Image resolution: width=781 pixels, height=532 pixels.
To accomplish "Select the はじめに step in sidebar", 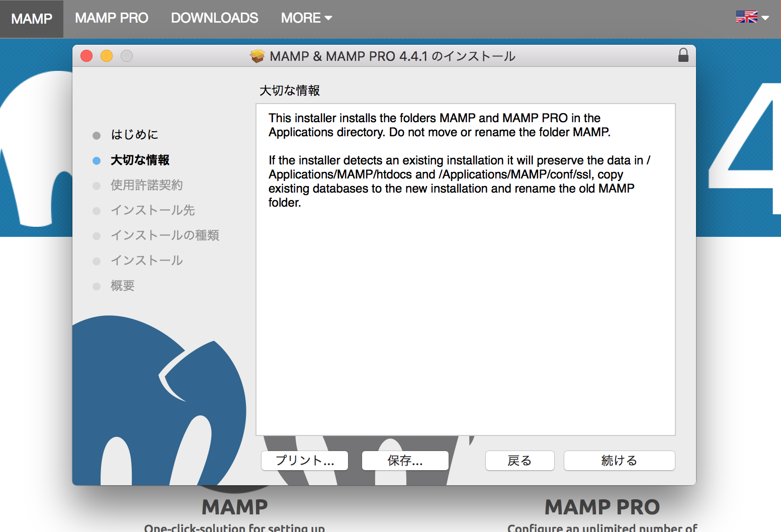I will point(135,135).
